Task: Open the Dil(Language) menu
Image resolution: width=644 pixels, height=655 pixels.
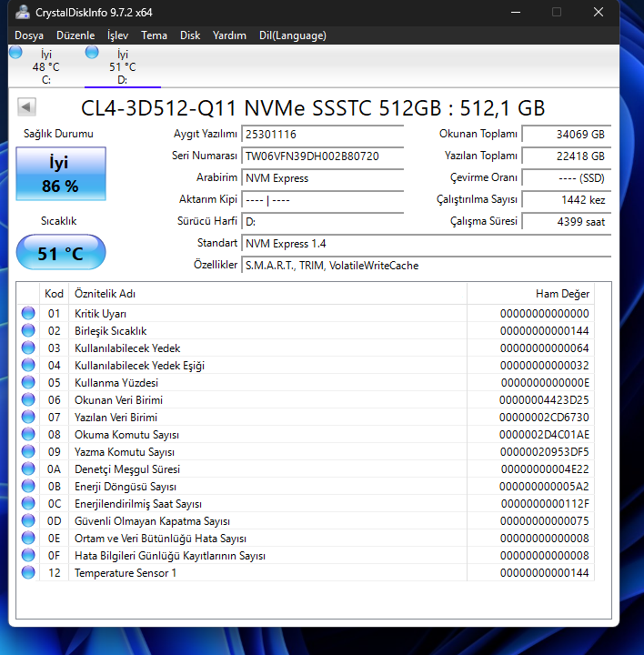Action: click(x=293, y=35)
